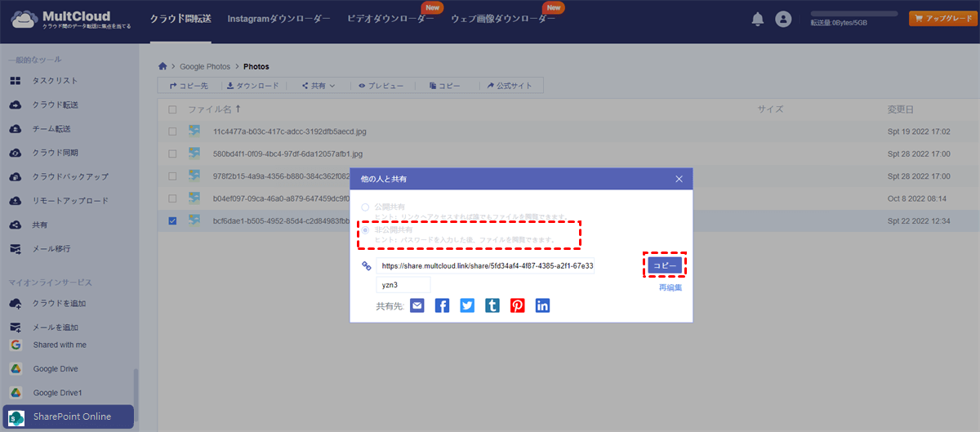The width and height of the screenshot is (980, 432).
Task: Click コピー先 toolbar button
Action: (189, 86)
